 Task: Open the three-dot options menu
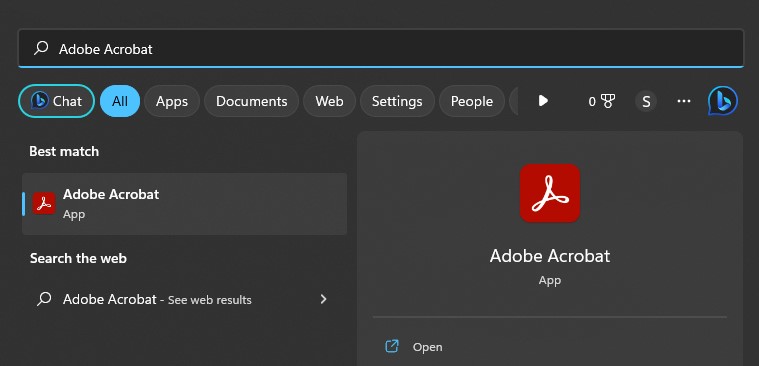(683, 101)
